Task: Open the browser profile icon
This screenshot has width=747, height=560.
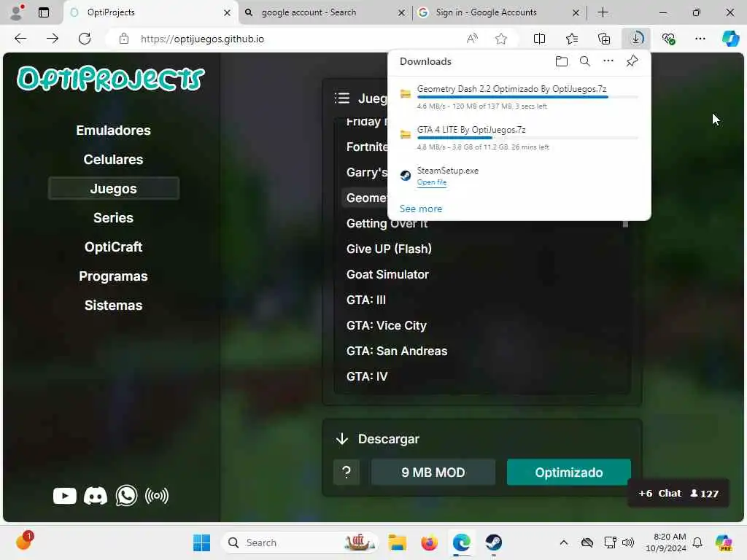Action: pyautogui.click(x=17, y=12)
